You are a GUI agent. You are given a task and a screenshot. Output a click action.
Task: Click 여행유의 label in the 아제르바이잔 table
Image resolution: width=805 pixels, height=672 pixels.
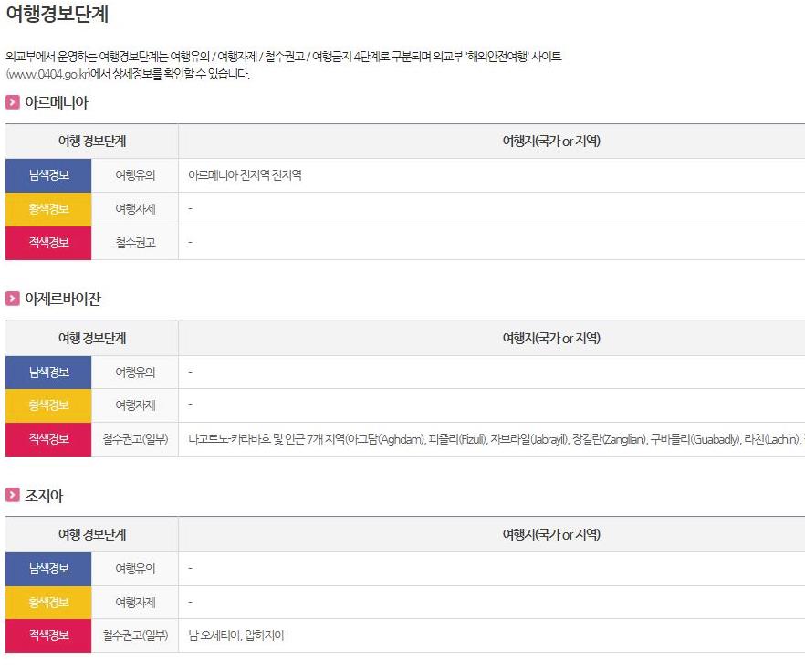pyautogui.click(x=135, y=372)
